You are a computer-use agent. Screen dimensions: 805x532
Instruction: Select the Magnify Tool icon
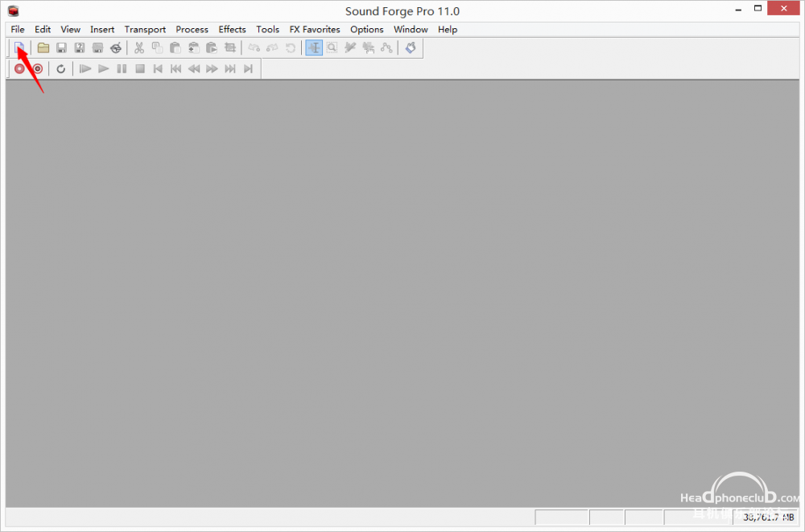pyautogui.click(x=332, y=47)
